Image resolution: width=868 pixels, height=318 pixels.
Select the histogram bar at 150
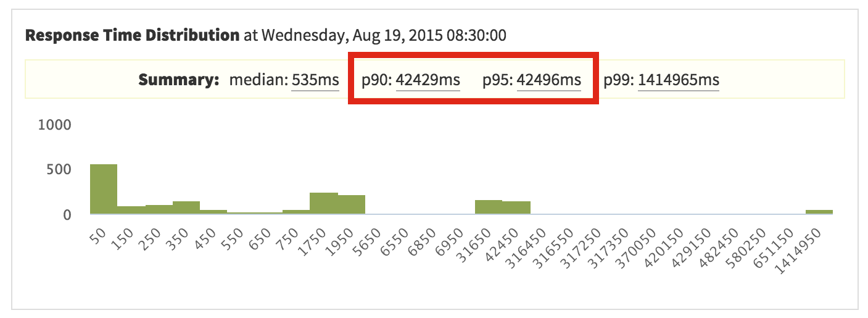(131, 210)
